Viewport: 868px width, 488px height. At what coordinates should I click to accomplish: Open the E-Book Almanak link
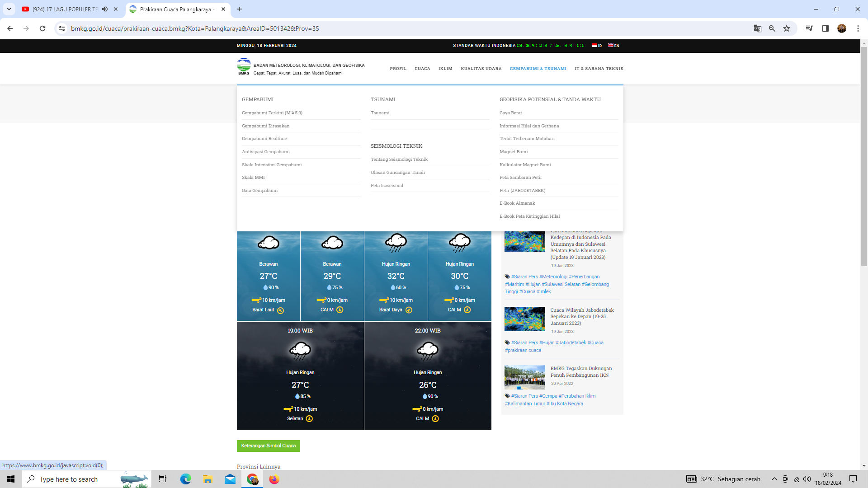pos(517,203)
